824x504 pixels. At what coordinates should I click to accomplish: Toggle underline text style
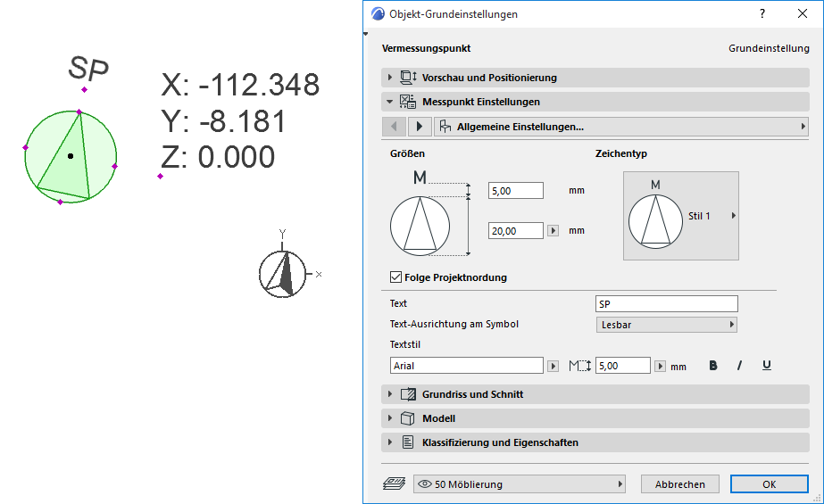767,366
